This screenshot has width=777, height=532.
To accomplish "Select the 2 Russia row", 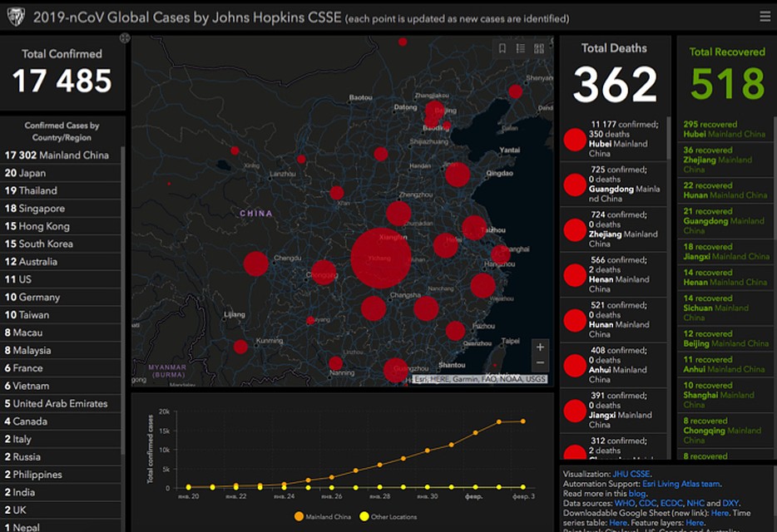I will click(x=61, y=456).
